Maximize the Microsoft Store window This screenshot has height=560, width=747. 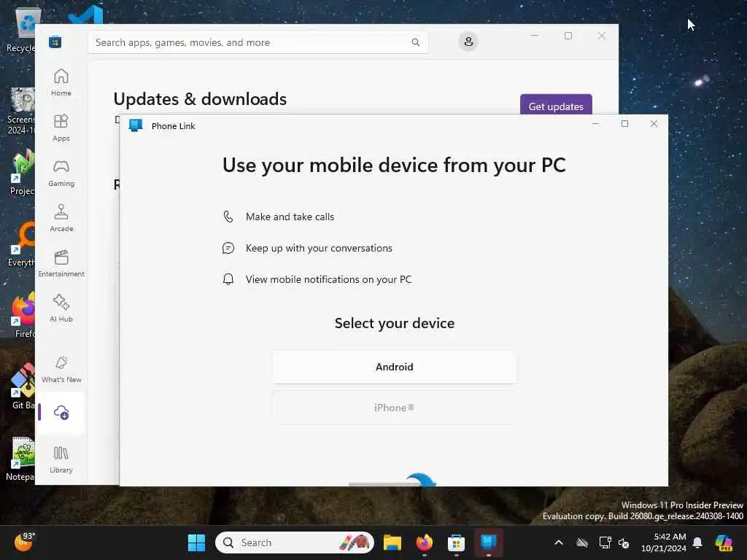[x=568, y=36]
